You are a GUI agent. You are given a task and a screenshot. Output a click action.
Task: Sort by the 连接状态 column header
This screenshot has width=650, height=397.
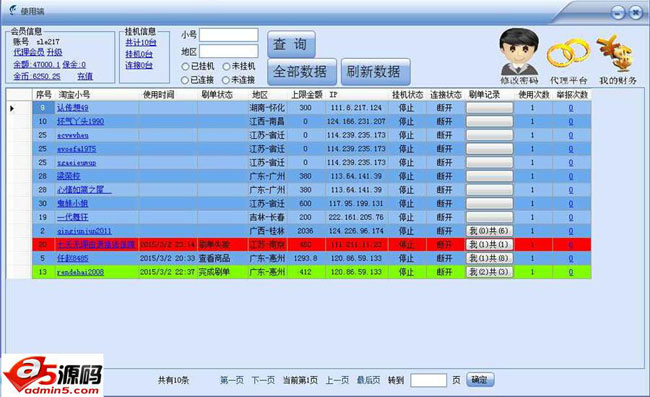point(445,95)
